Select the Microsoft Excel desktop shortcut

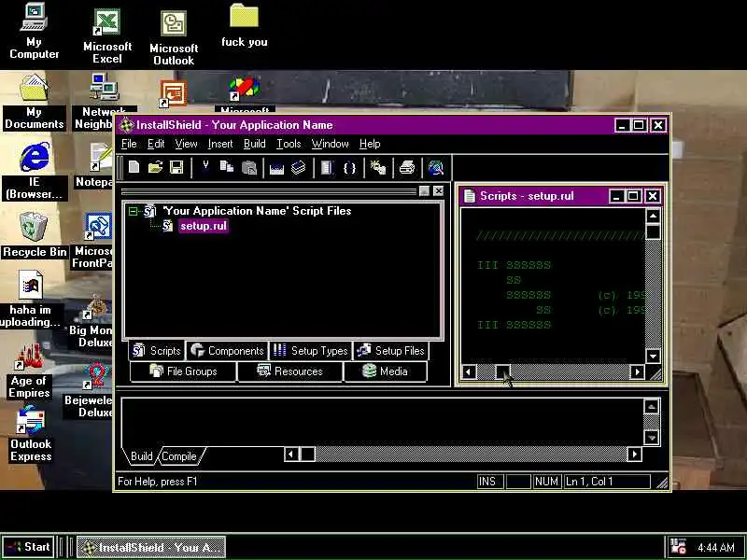pos(107,37)
